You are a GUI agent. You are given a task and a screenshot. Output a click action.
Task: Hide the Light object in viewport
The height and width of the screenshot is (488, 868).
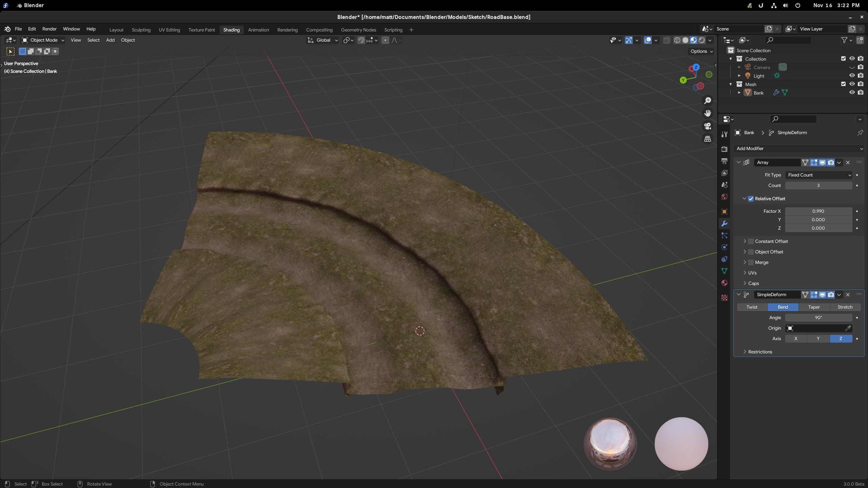point(852,76)
